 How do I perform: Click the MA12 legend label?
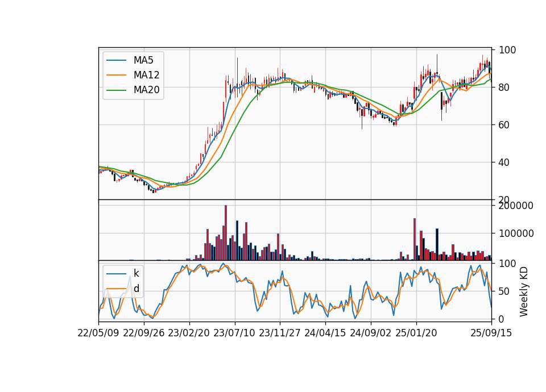[x=146, y=75]
